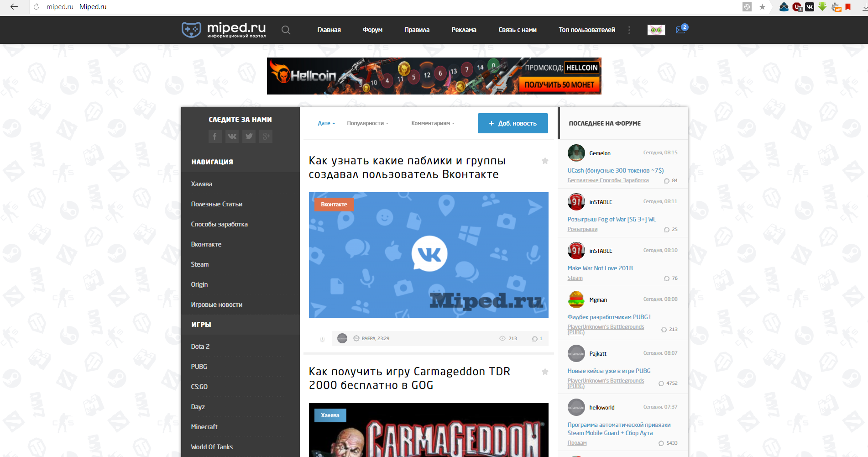Image resolution: width=868 pixels, height=457 pixels.
Task: Follow on Facebook icon in sidebar
Action: coord(215,136)
